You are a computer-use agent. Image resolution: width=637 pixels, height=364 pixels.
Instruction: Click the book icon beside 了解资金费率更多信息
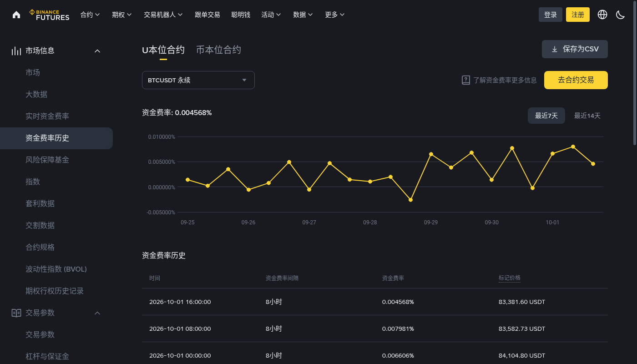click(x=465, y=80)
